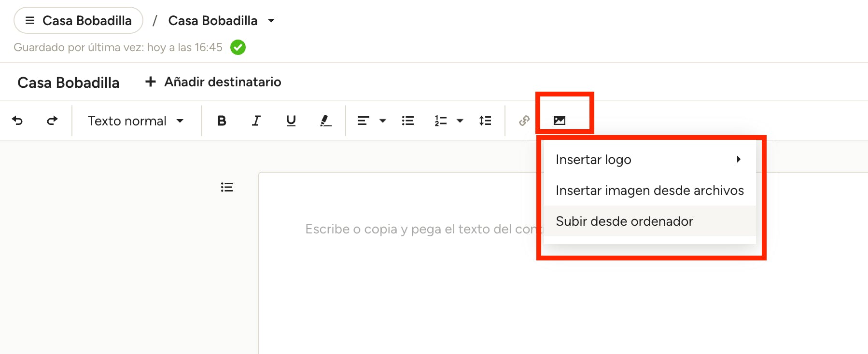This screenshot has height=354, width=868.
Task: Show the document outline list icon
Action: (x=227, y=187)
